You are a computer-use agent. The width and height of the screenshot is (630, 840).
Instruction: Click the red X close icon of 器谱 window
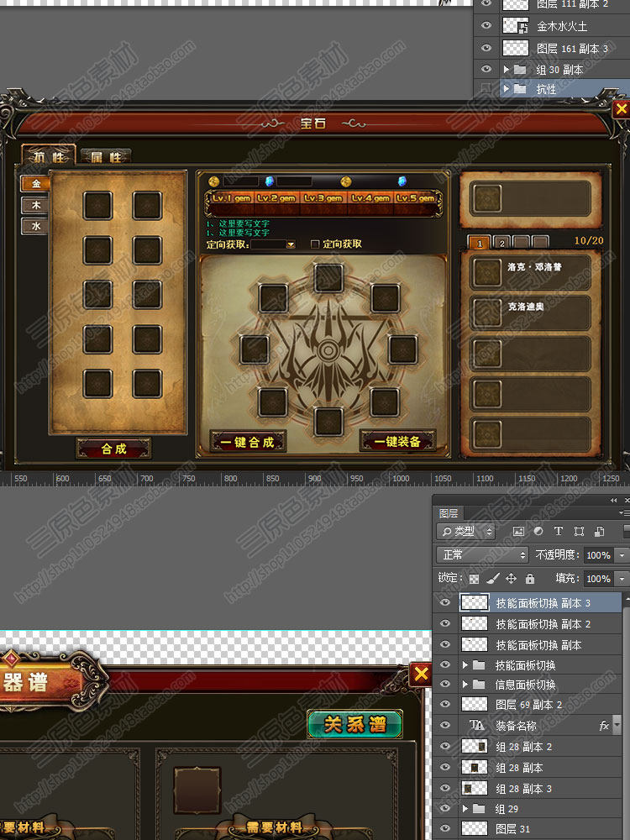tap(421, 674)
